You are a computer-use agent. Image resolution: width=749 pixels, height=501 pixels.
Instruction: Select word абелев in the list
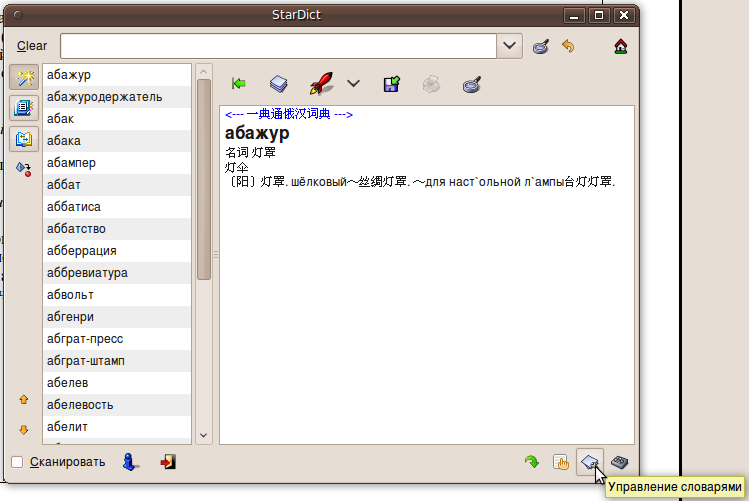pyautogui.click(x=117, y=383)
